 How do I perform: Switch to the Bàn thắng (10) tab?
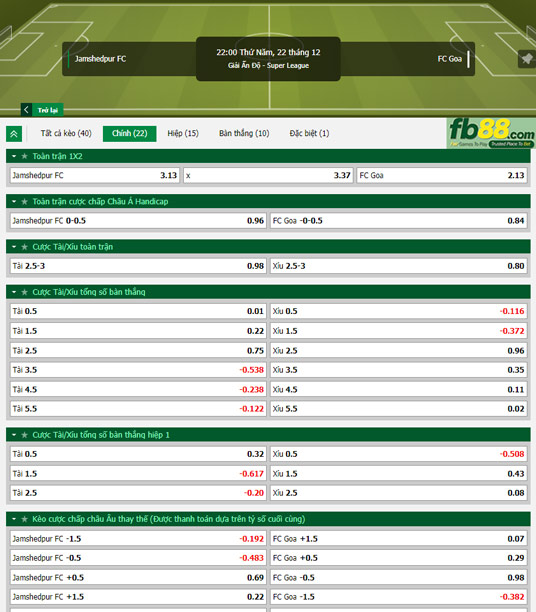244,133
